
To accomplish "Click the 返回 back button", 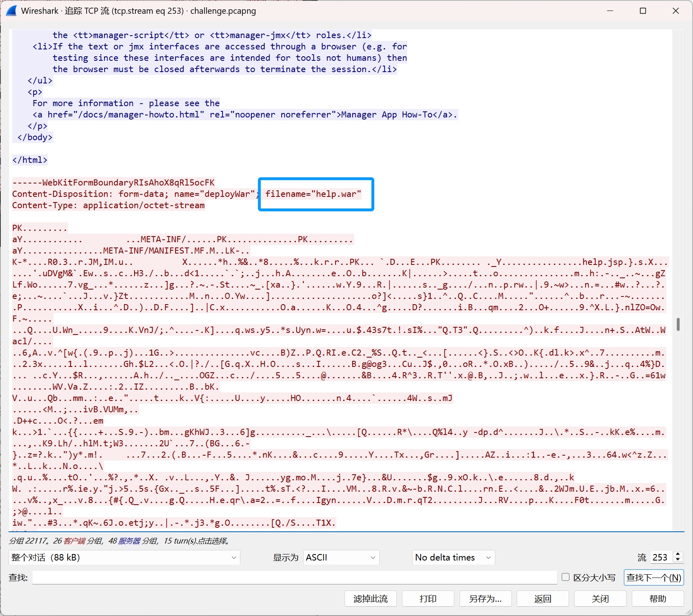I will point(543,599).
